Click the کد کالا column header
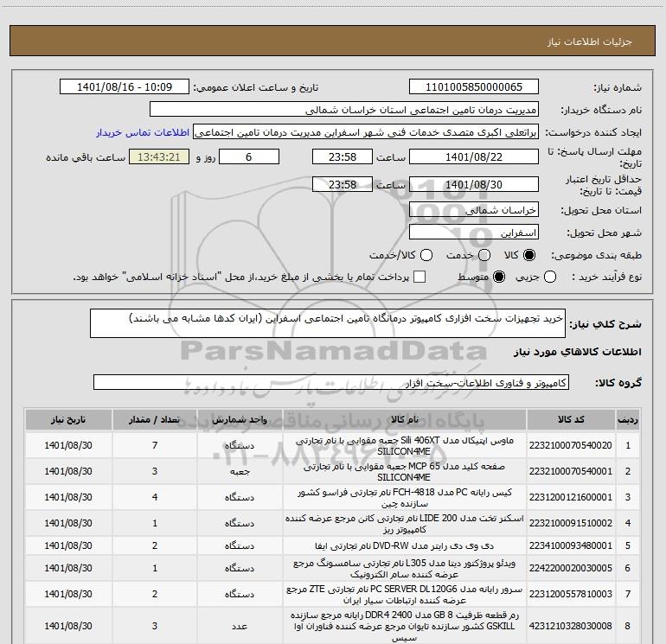666x644 pixels. [571, 419]
